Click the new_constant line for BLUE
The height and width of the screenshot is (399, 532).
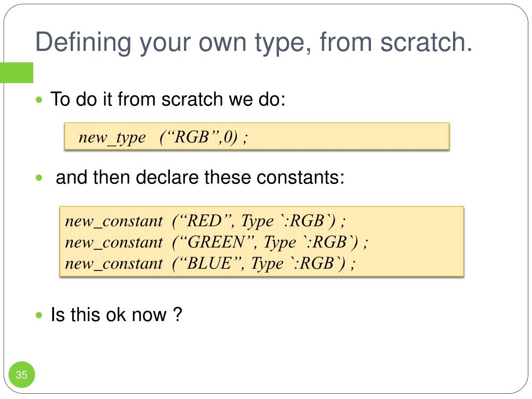click(210, 263)
